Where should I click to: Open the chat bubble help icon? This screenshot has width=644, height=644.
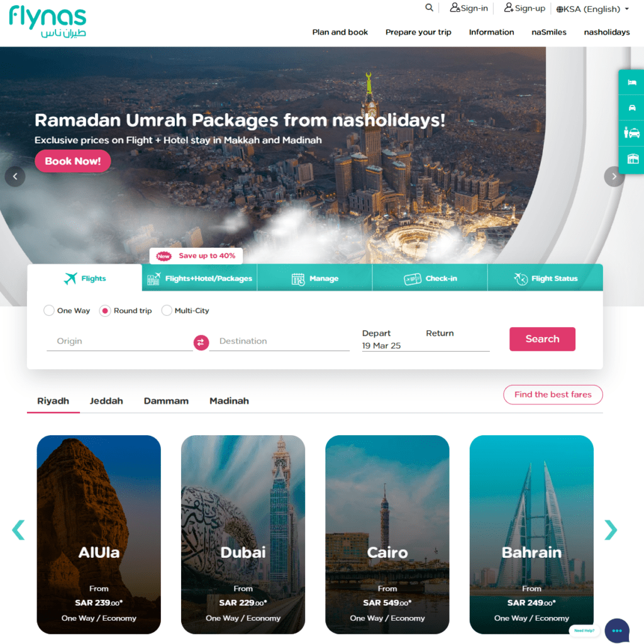click(x=616, y=630)
